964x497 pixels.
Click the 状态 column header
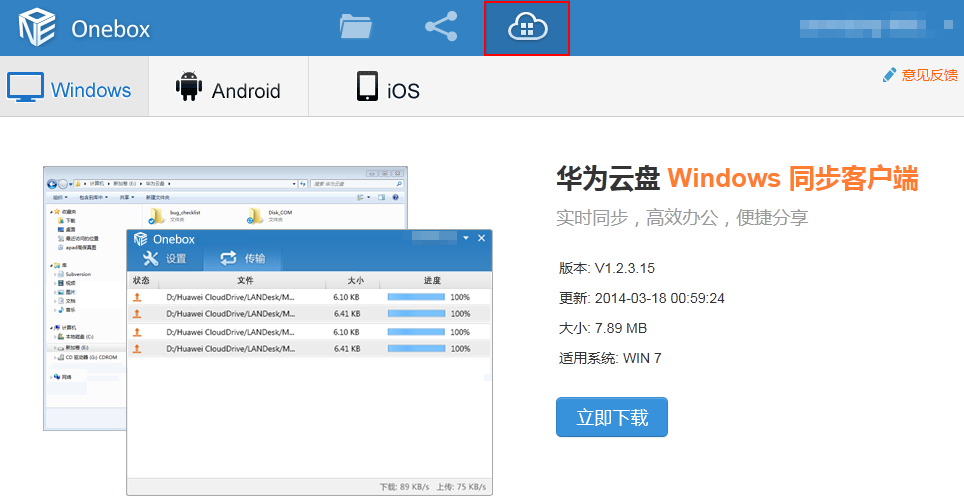click(x=141, y=280)
